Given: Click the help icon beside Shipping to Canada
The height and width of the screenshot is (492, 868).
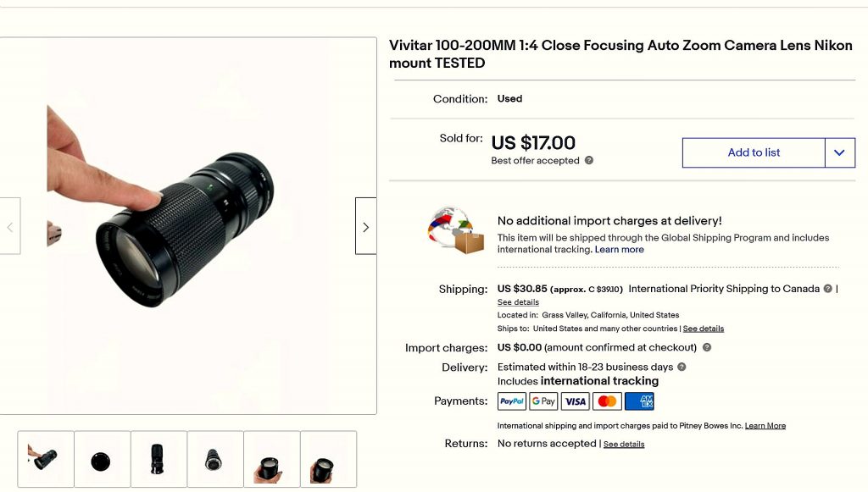Looking at the screenshot, I should point(827,289).
